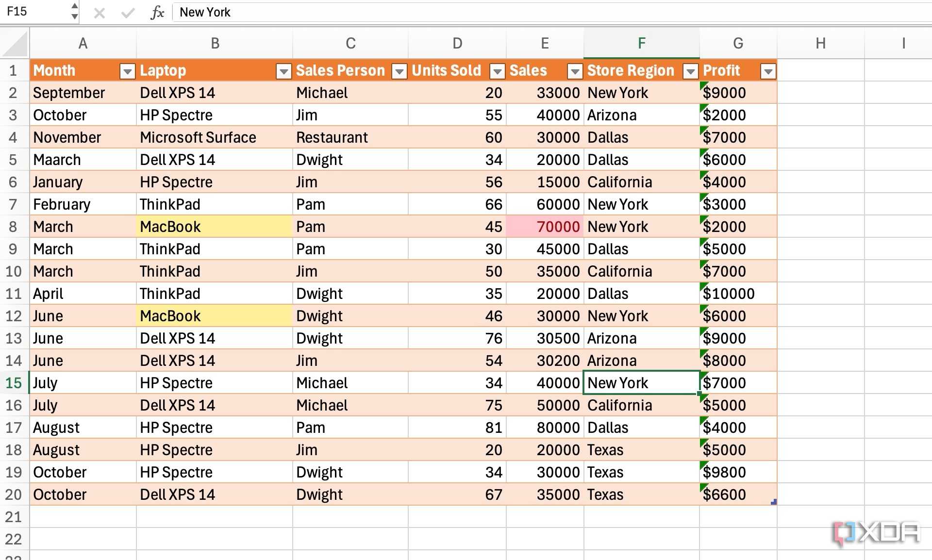The width and height of the screenshot is (932, 560).
Task: Click the table resize handle below $6600
Action: (x=773, y=502)
